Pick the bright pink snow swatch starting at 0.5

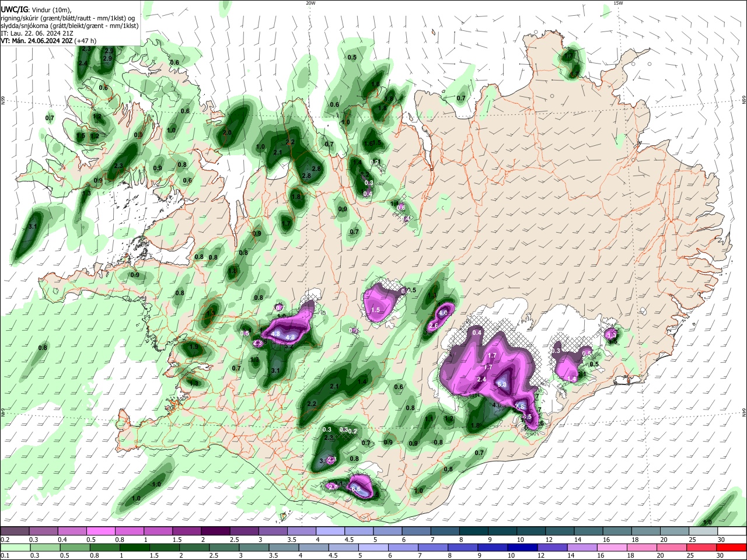pyautogui.click(x=100, y=531)
